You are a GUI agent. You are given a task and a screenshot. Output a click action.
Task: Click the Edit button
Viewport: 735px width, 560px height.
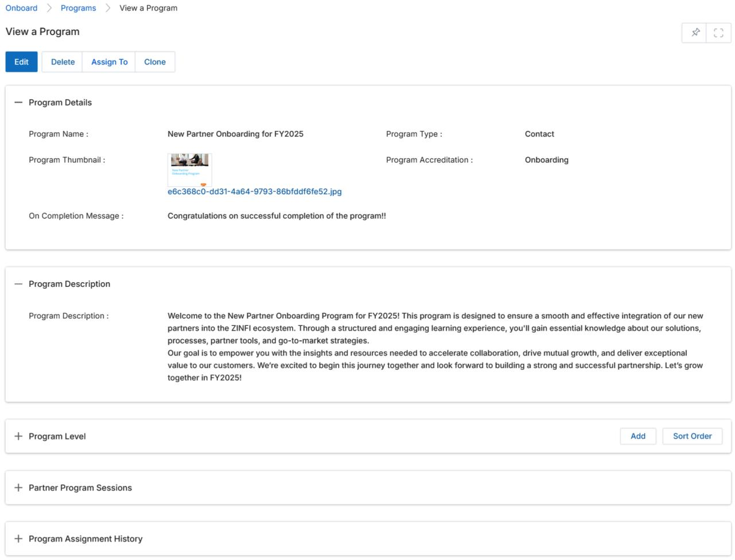pyautogui.click(x=22, y=62)
